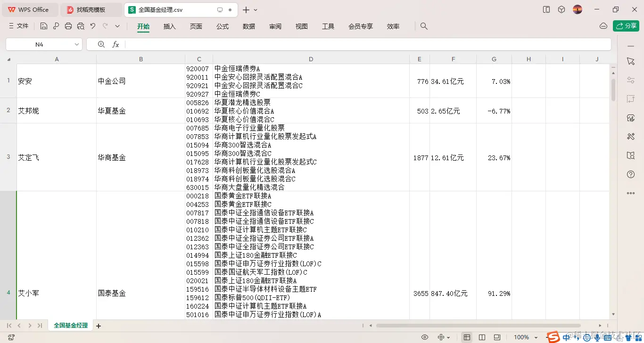Open the 文件 menu

[x=19, y=26]
